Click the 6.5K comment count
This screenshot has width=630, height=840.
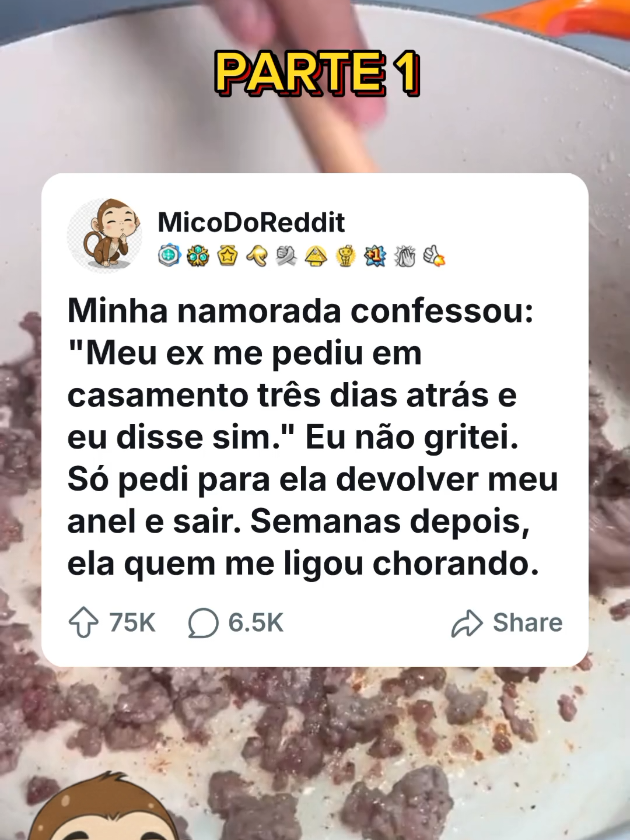(x=256, y=622)
